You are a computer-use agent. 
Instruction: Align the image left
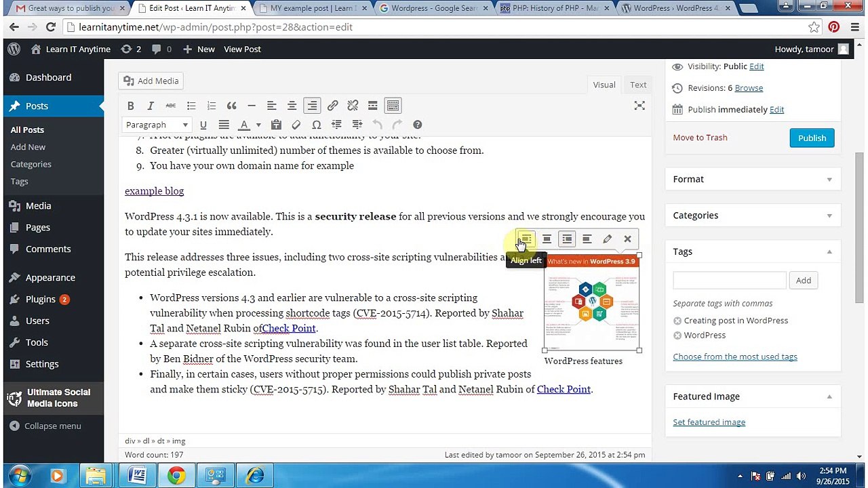(527, 239)
